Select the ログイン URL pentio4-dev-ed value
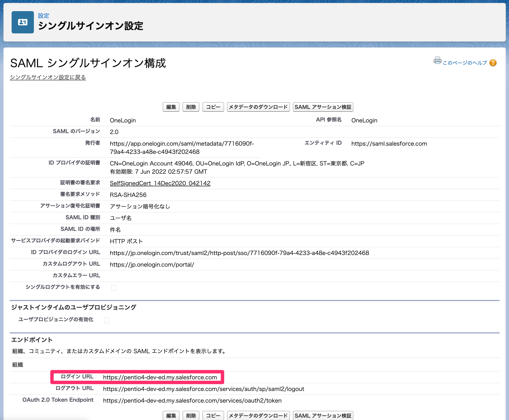 (x=160, y=377)
